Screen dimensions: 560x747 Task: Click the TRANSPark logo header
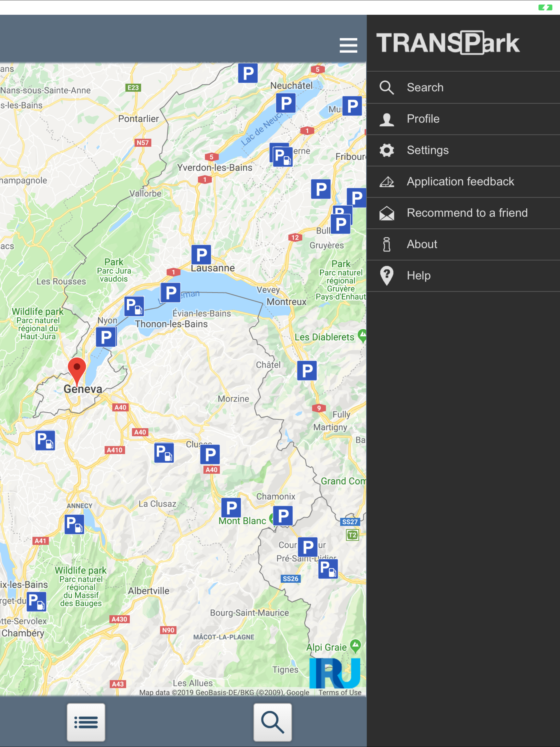[448, 43]
